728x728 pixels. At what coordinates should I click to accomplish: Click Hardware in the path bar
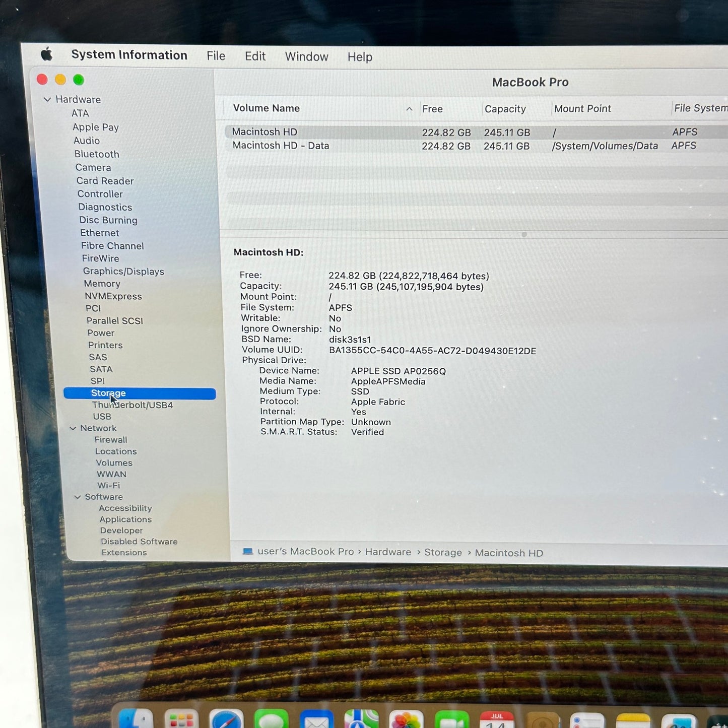click(388, 552)
